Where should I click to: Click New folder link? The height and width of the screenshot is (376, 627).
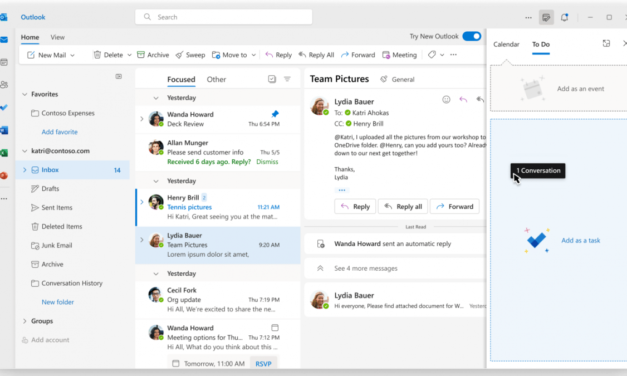(x=58, y=302)
